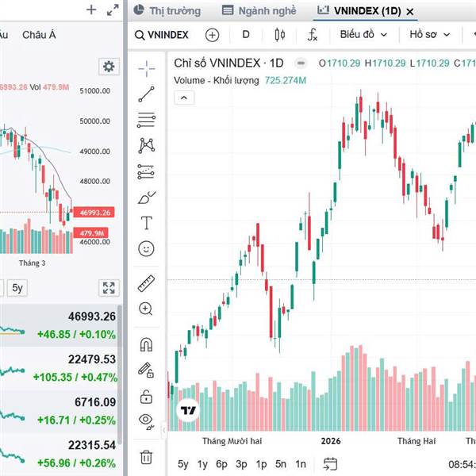Click the trash icon to remove drawings
This screenshot has width=476, height=476.
(147, 456)
